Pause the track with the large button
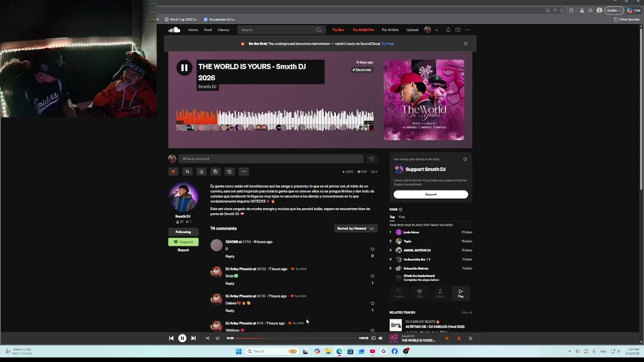Viewport: 644px width, 362px height. click(x=184, y=68)
